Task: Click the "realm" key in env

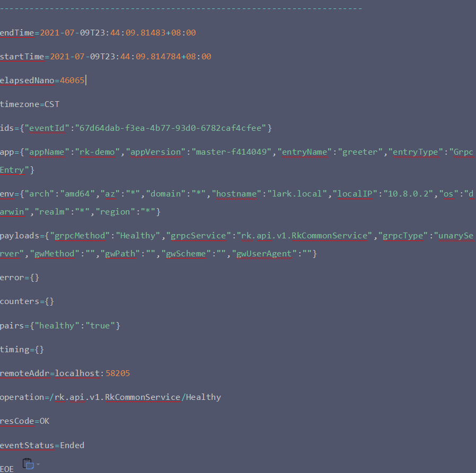Action: pos(52,212)
